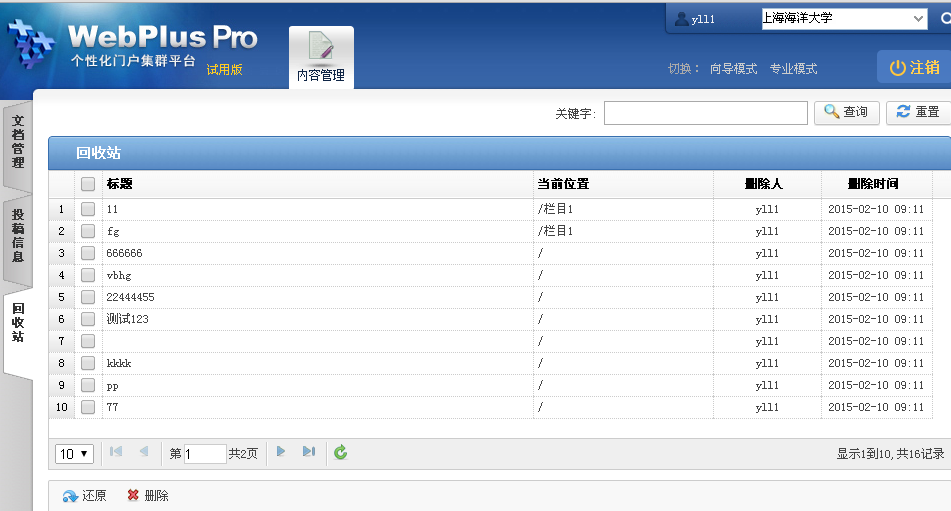Viewport: 951px width, 511px height.
Task: Check the box for row 666666
Action: 88,253
